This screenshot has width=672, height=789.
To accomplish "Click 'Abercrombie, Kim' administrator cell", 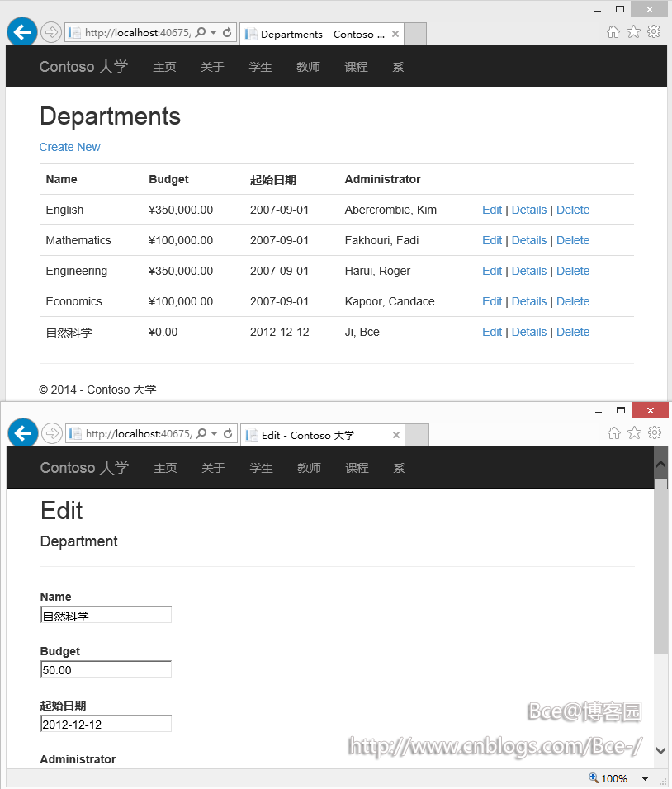I will [x=390, y=210].
